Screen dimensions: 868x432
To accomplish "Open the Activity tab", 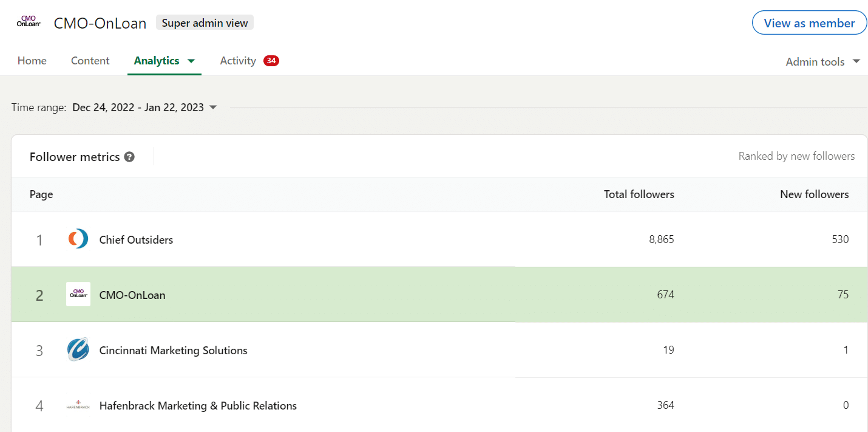I will (x=238, y=61).
